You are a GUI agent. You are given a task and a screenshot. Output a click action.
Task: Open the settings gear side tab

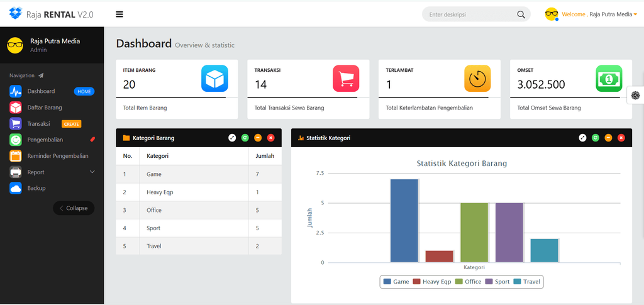[x=636, y=95]
